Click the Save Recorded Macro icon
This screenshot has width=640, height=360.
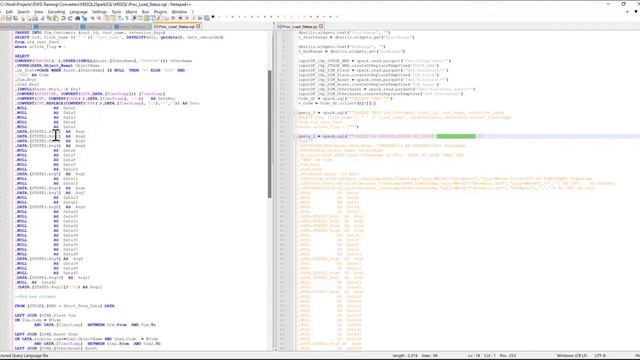[x=206, y=18]
